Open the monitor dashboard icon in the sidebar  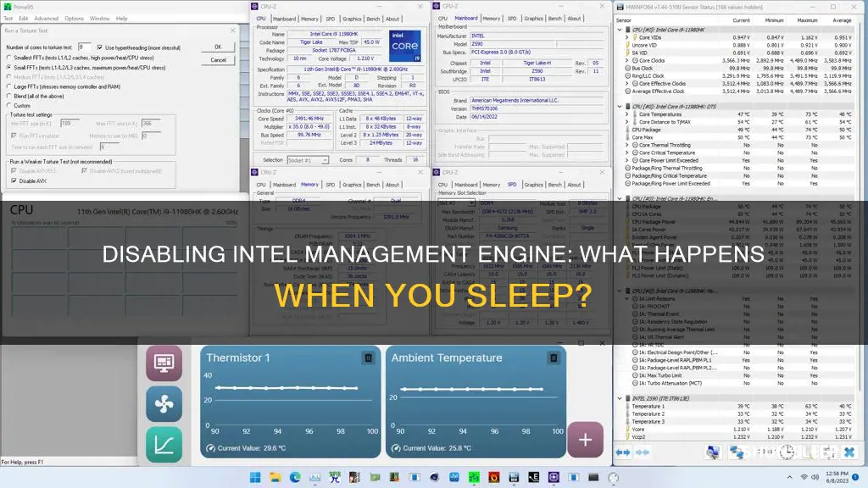click(x=164, y=363)
